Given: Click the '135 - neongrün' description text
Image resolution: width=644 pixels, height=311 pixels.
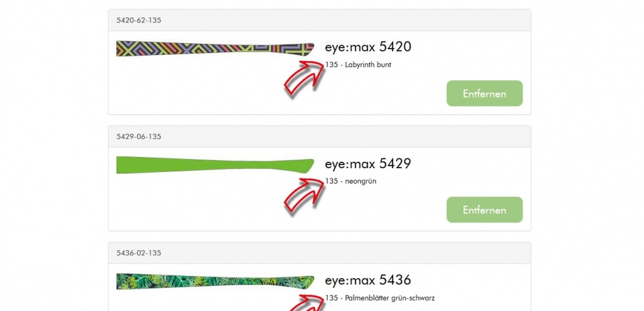Looking at the screenshot, I should pos(350,181).
